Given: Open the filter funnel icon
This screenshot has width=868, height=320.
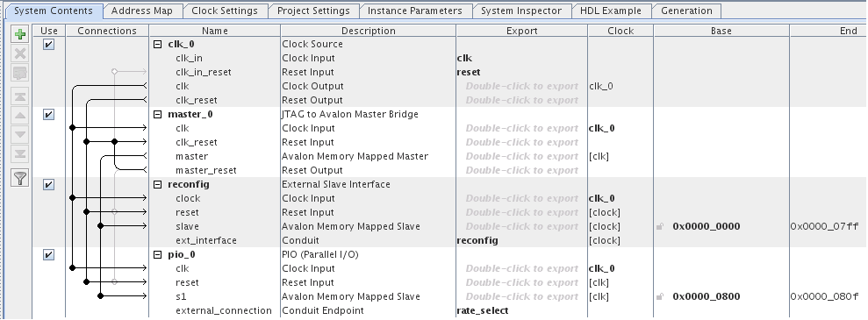Looking at the screenshot, I should [20, 178].
